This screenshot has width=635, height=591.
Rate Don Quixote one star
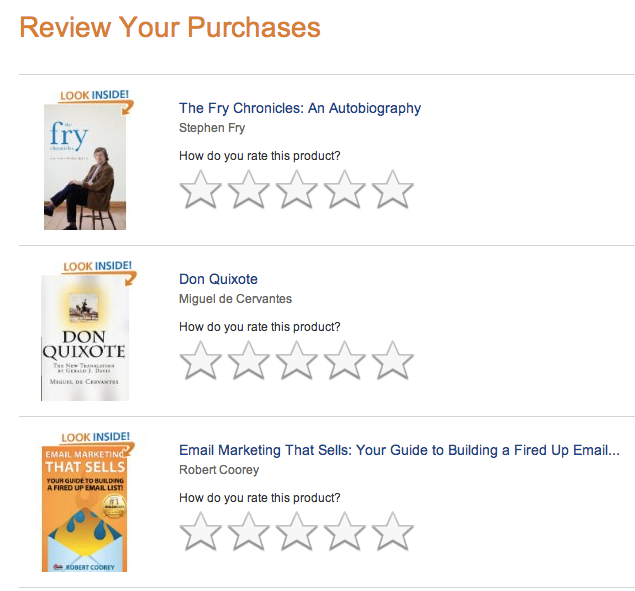click(x=200, y=360)
